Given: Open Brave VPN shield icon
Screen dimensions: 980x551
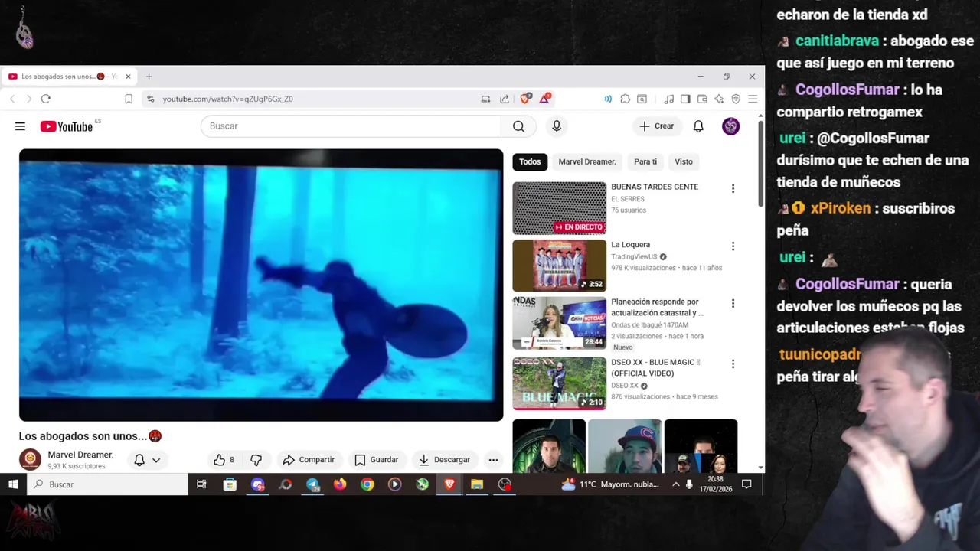Looking at the screenshot, I should click(x=736, y=99).
